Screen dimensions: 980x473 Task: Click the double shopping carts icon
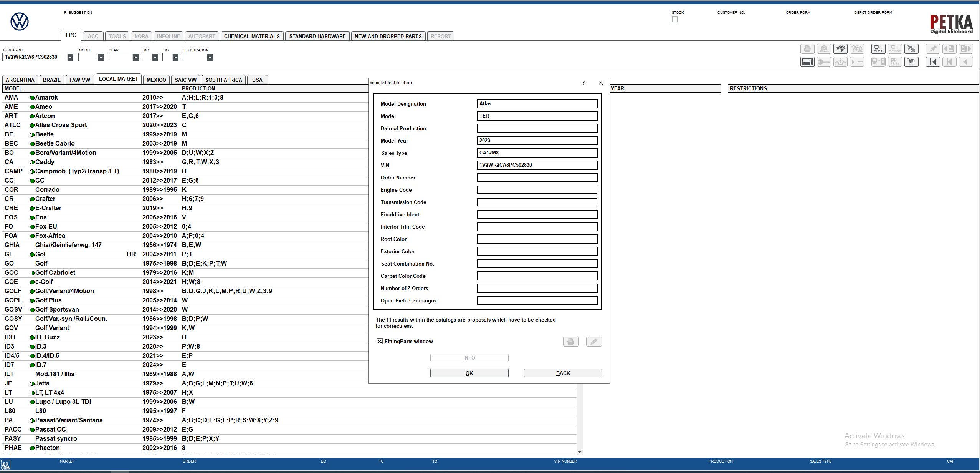click(x=911, y=49)
